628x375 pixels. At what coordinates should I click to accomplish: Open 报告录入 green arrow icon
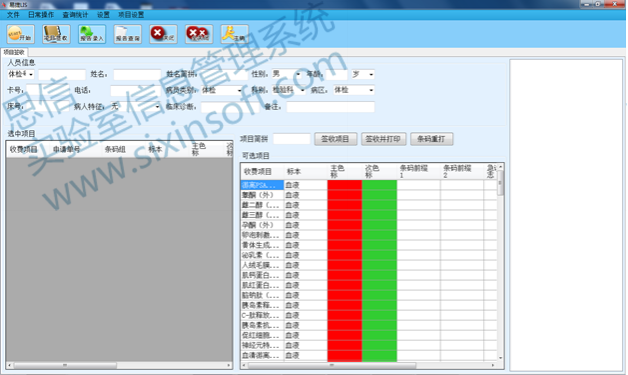92,34
